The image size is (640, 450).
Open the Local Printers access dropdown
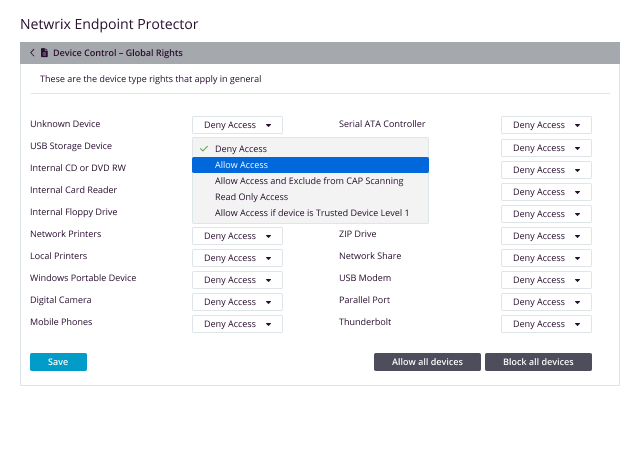coord(237,258)
